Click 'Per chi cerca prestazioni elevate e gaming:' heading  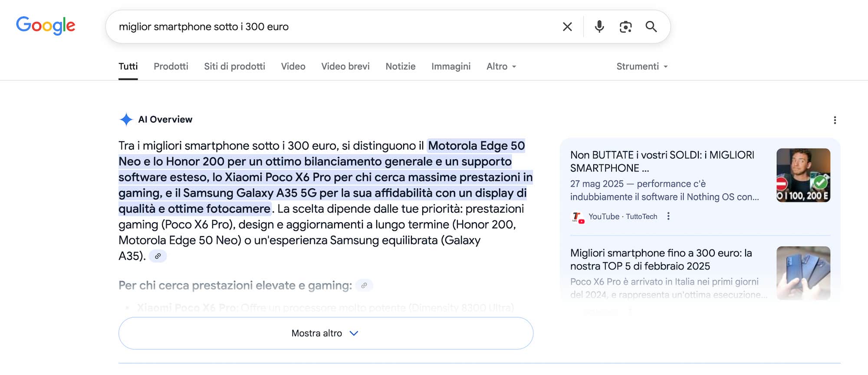(x=235, y=286)
